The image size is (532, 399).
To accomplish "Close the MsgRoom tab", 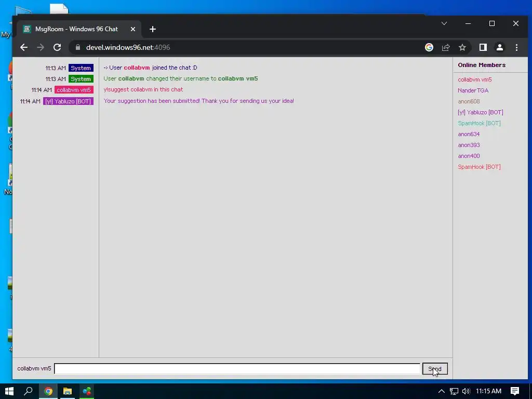I will (133, 29).
